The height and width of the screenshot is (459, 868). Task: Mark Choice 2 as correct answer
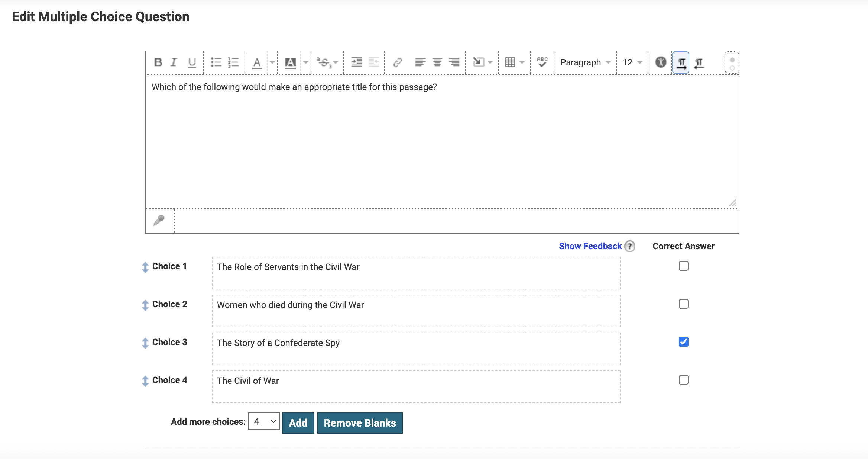pyautogui.click(x=684, y=304)
